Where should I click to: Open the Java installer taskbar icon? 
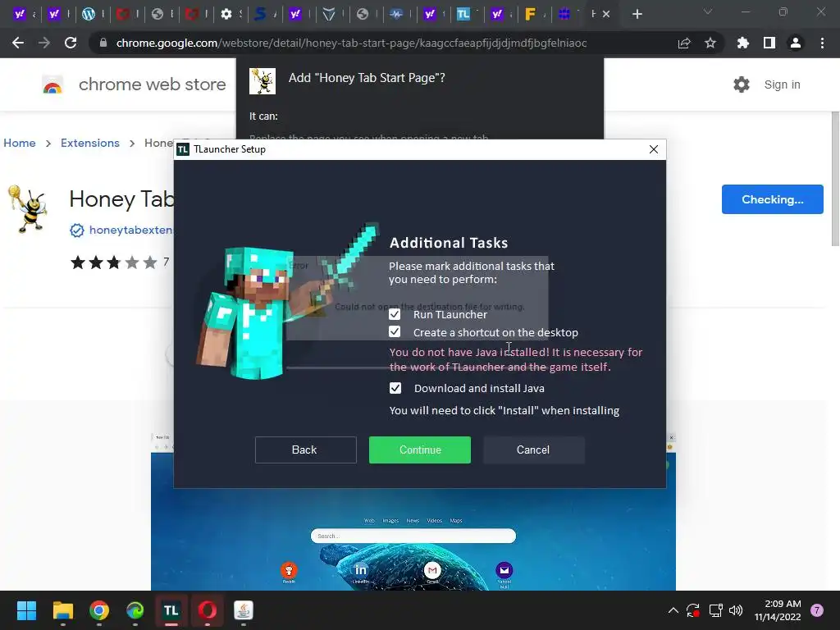point(244,610)
